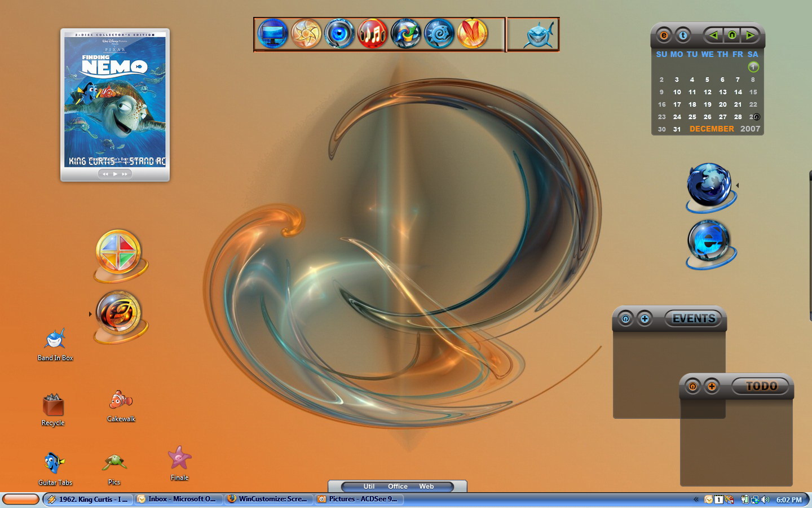
Task: Toggle the orange 'e' events button on the calendar
Action: [x=664, y=36]
